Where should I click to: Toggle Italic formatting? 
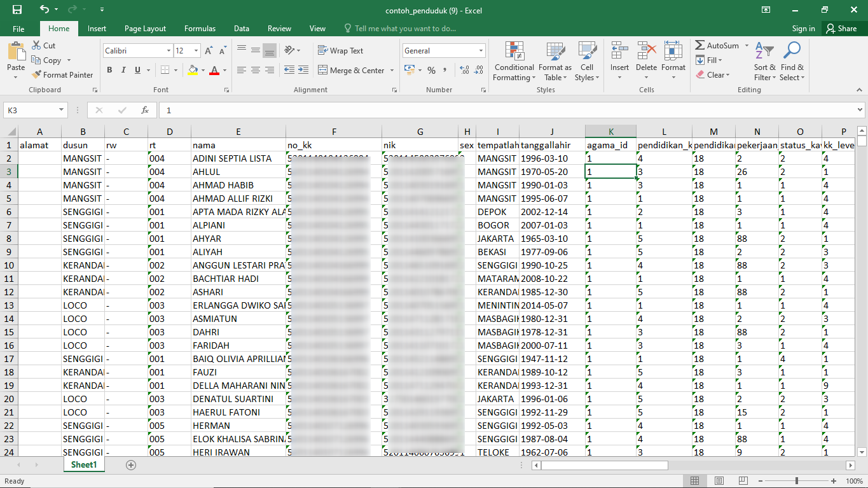pyautogui.click(x=123, y=71)
